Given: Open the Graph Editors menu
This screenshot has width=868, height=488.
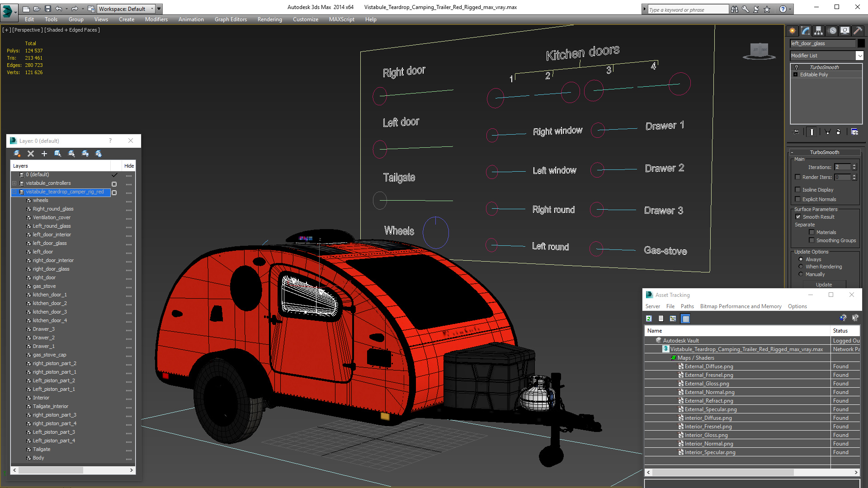Looking at the screenshot, I should [x=231, y=19].
